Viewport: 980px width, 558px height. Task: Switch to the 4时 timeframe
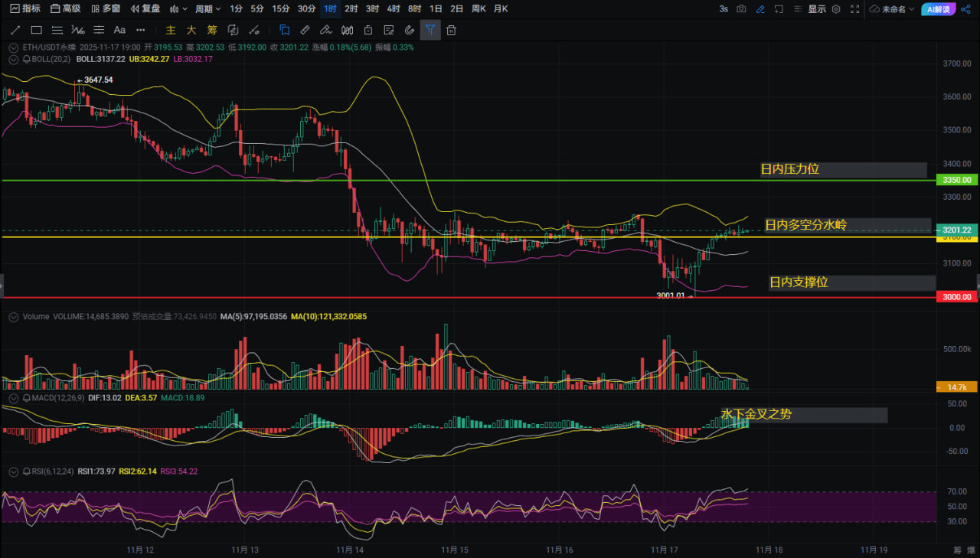tap(393, 9)
